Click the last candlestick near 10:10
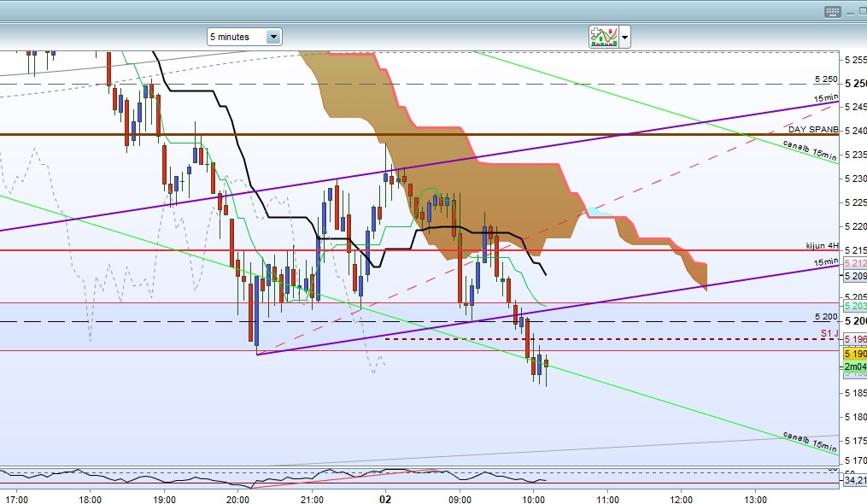867x504 pixels. click(547, 363)
